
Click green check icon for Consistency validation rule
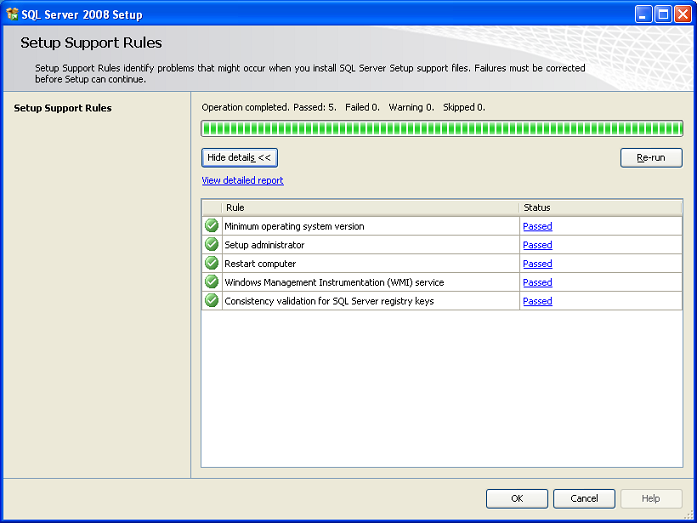pyautogui.click(x=211, y=301)
